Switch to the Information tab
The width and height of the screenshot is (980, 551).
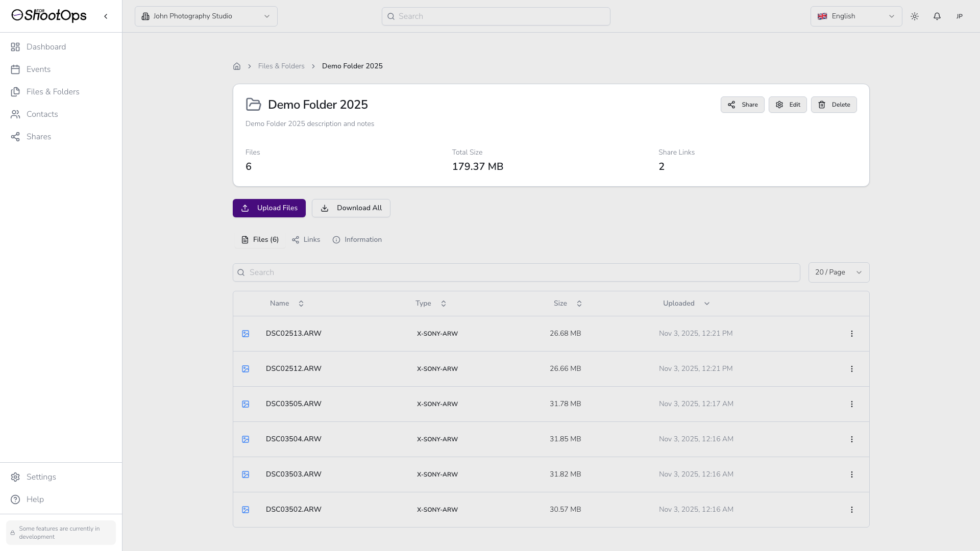click(357, 240)
